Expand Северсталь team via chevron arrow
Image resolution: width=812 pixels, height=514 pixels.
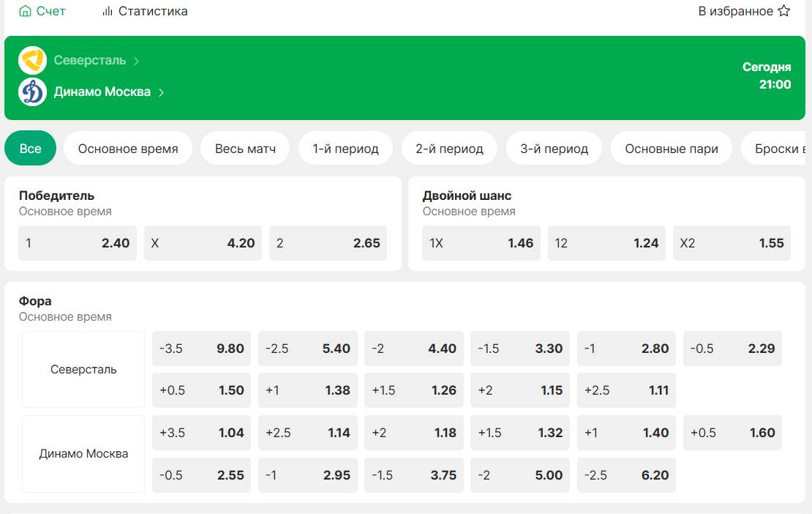pos(137,61)
